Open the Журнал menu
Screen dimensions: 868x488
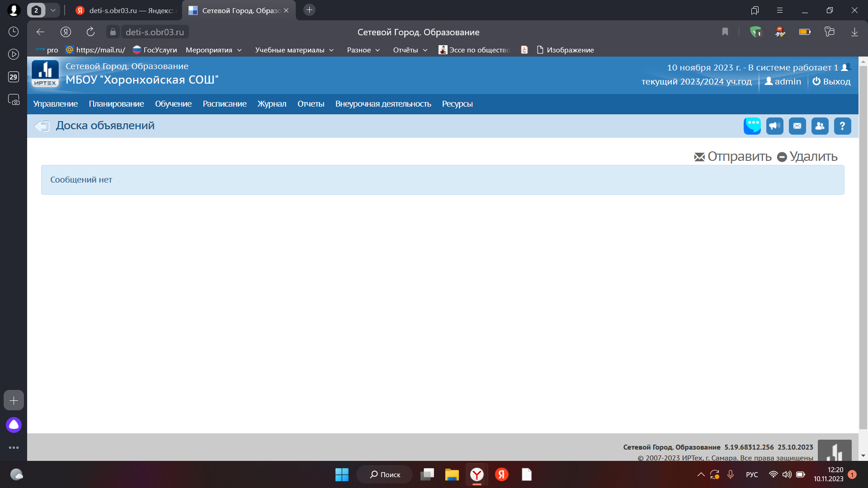coord(272,104)
